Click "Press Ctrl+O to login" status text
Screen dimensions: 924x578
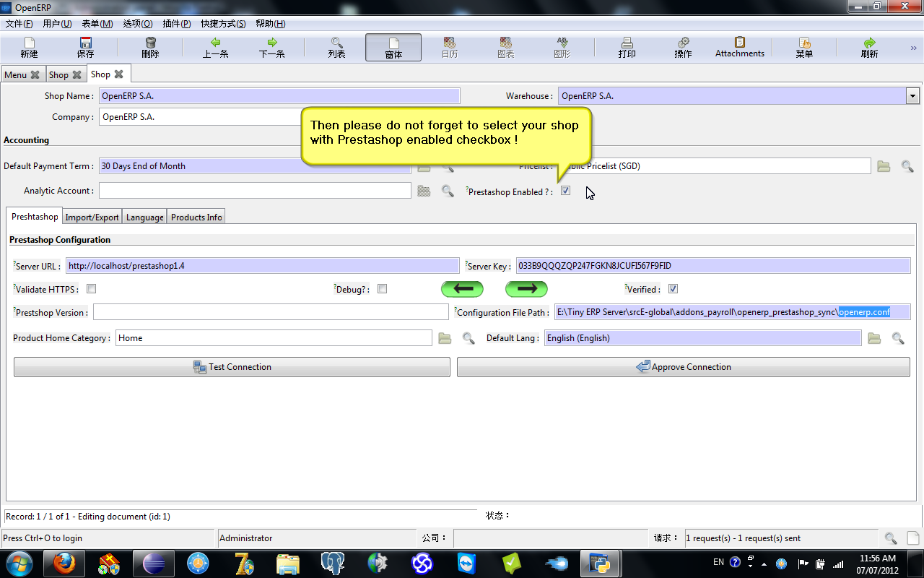[x=43, y=538]
